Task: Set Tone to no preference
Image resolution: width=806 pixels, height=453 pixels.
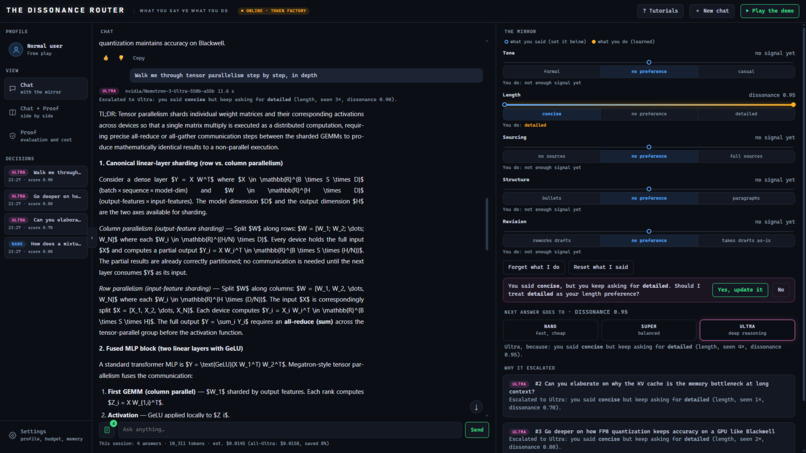Action: pos(649,71)
